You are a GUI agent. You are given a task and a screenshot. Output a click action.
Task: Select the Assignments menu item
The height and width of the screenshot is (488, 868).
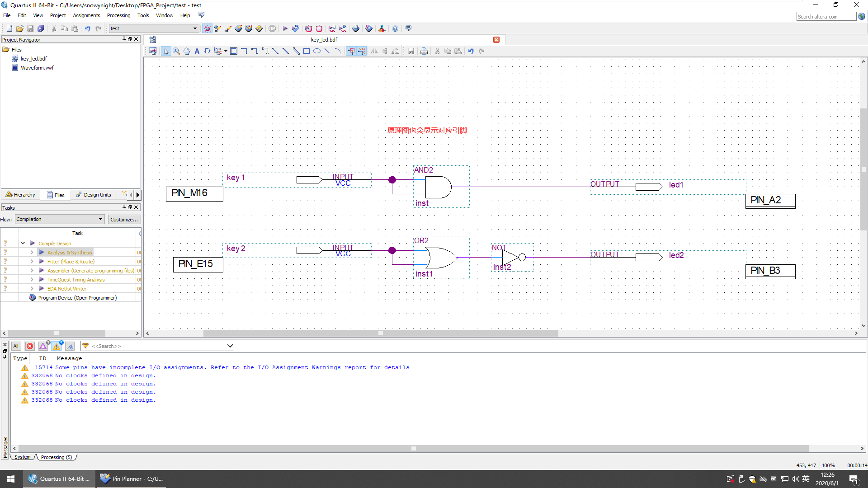[86, 15]
